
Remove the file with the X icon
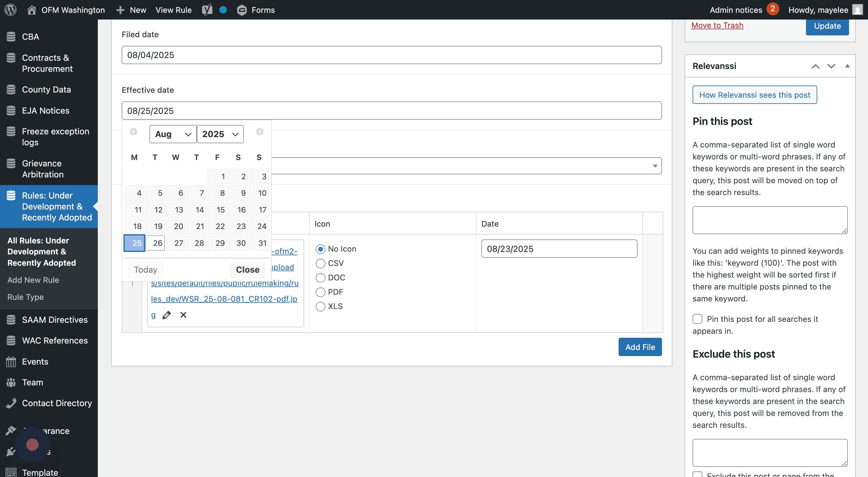[183, 315]
